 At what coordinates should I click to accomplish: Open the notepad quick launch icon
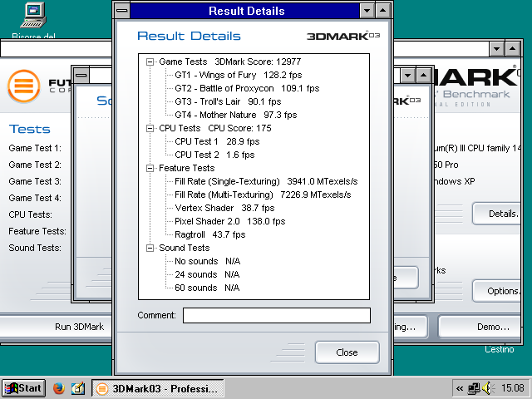click(x=78, y=388)
